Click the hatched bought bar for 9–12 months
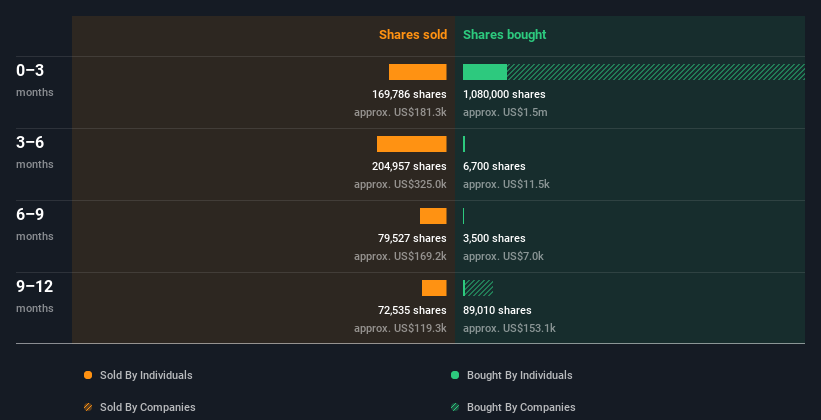The width and height of the screenshot is (821, 420). point(479,288)
